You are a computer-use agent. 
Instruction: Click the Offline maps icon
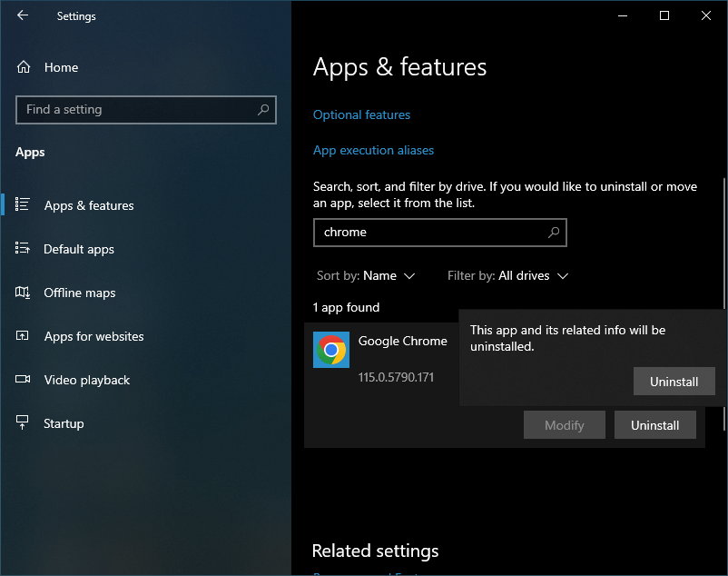[x=21, y=293]
